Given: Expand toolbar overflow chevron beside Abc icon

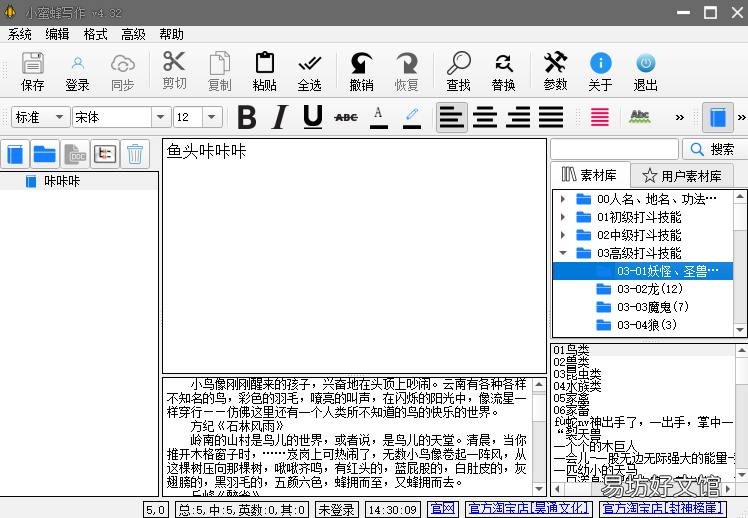Looking at the screenshot, I should coord(679,117).
